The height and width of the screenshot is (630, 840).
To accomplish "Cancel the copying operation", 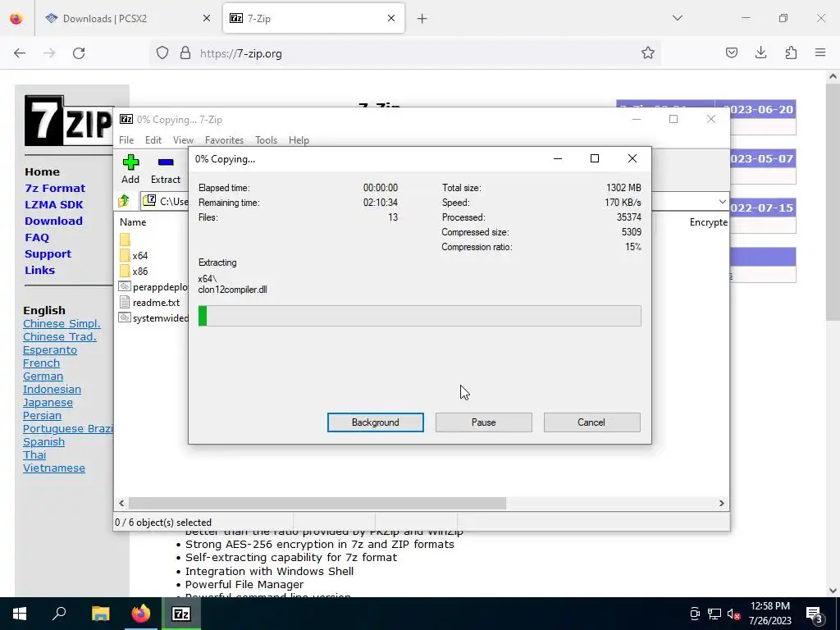I will (x=591, y=422).
